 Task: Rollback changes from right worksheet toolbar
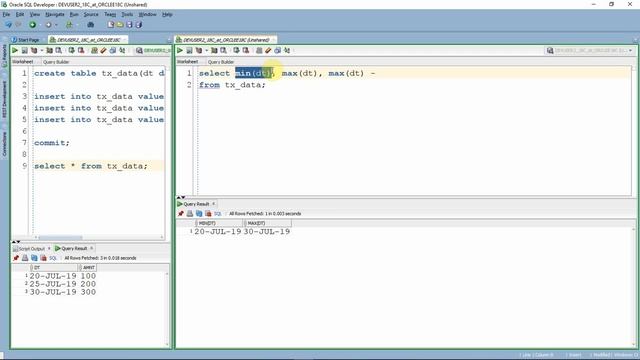coord(246,50)
